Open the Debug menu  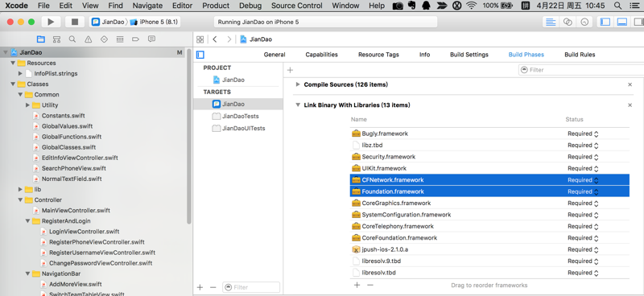pyautogui.click(x=250, y=6)
